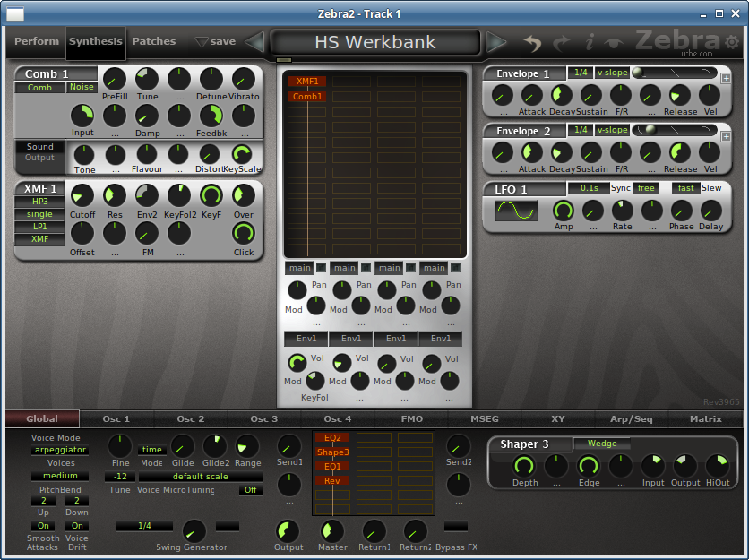The width and height of the screenshot is (749, 560).
Task: Click the Comb1 module in grid
Action: 307,97
